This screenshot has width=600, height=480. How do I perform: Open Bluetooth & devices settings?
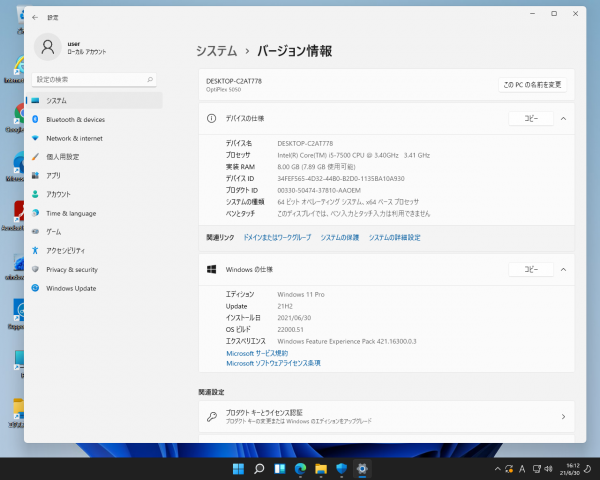coord(95,119)
